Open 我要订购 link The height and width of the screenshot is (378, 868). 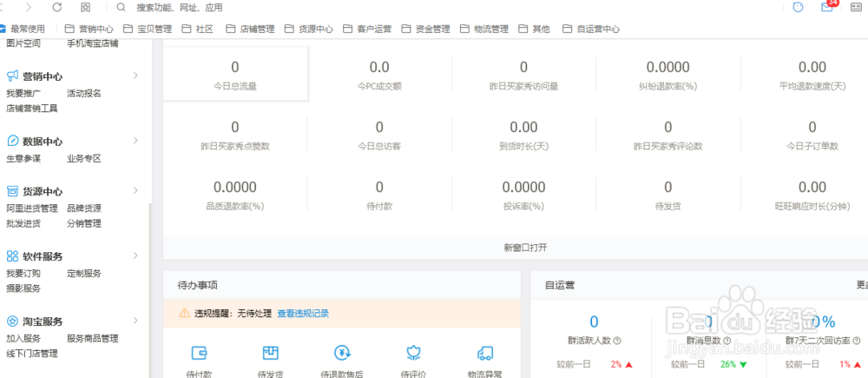tap(23, 273)
